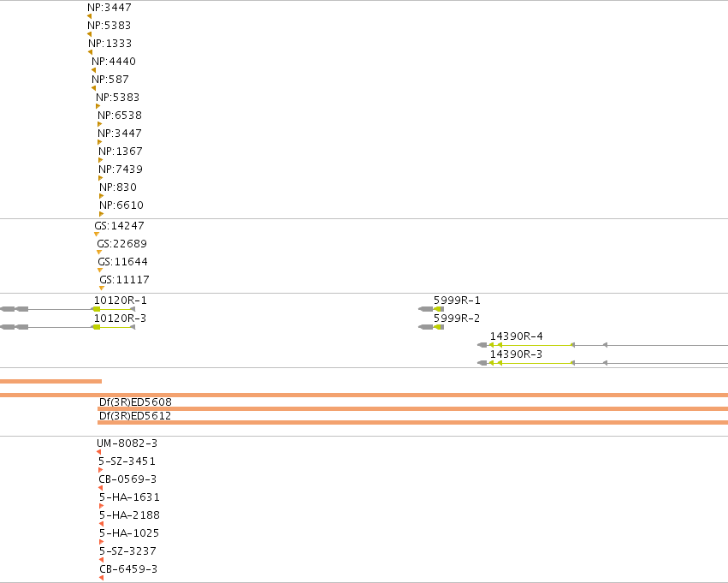Select the 14390R-3 label
Screen dimensions: 728x583
tap(517, 354)
